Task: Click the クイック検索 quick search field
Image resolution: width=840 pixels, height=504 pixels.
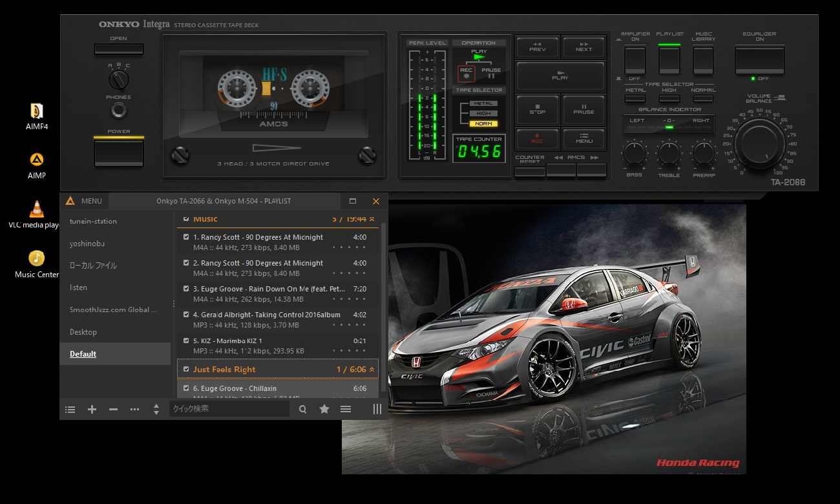Action: (229, 409)
